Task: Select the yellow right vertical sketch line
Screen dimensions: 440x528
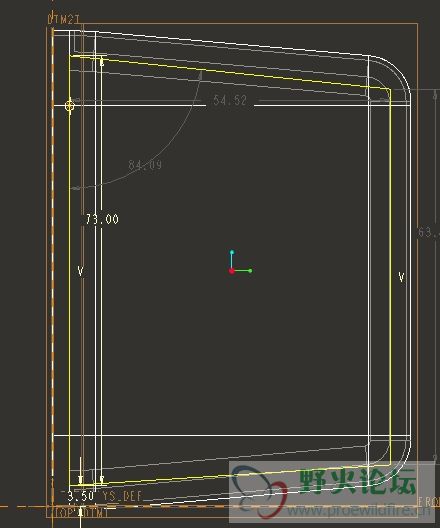Action: coord(391,277)
